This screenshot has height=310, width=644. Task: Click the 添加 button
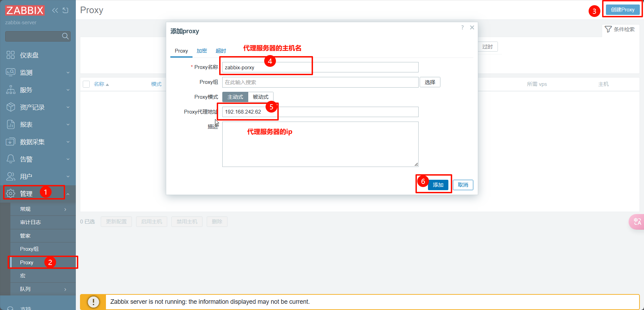(x=438, y=185)
